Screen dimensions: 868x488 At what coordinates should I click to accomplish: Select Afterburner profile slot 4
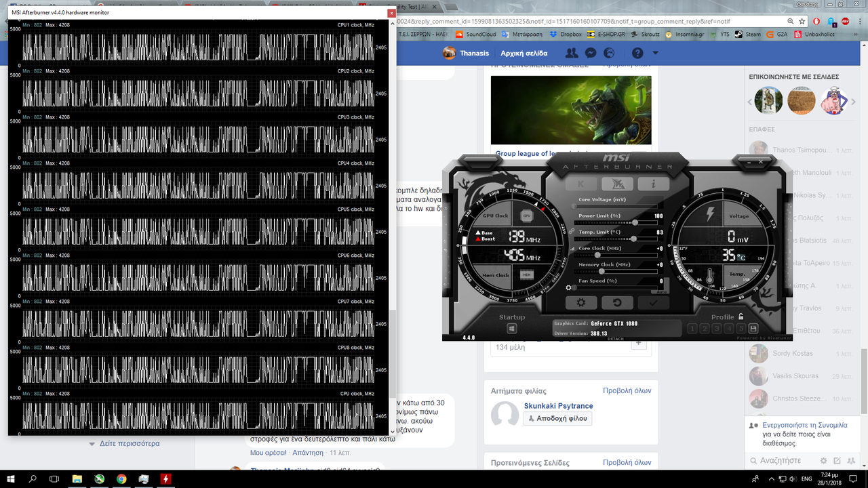tap(729, 329)
